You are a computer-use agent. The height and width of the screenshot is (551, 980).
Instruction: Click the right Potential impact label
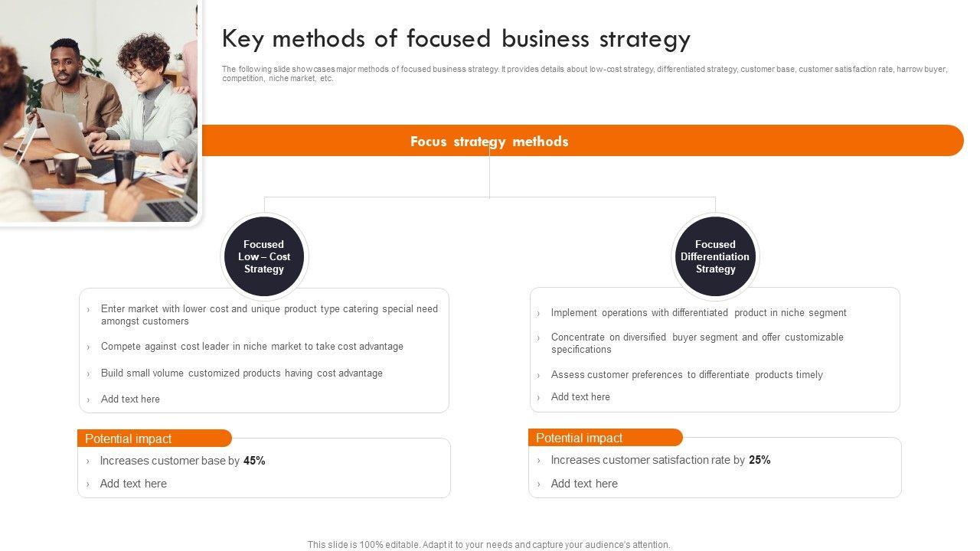(580, 438)
